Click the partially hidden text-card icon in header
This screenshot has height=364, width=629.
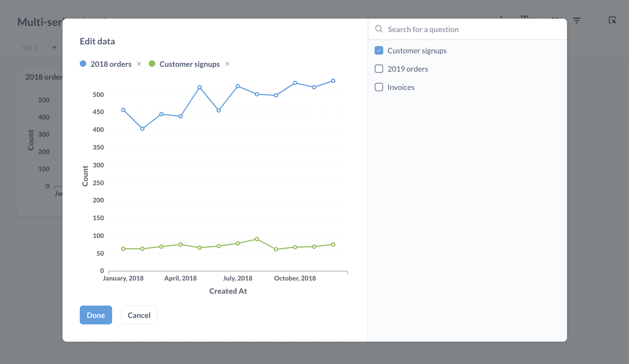(x=524, y=17)
